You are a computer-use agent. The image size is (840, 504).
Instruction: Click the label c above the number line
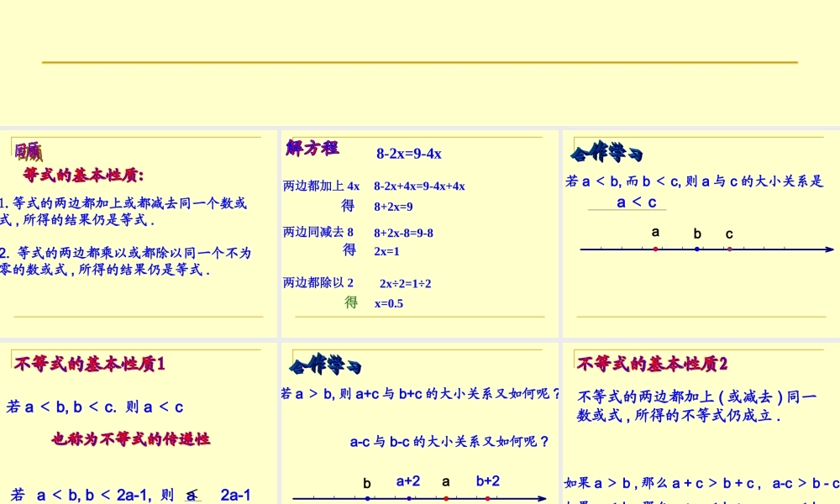pyautogui.click(x=729, y=234)
